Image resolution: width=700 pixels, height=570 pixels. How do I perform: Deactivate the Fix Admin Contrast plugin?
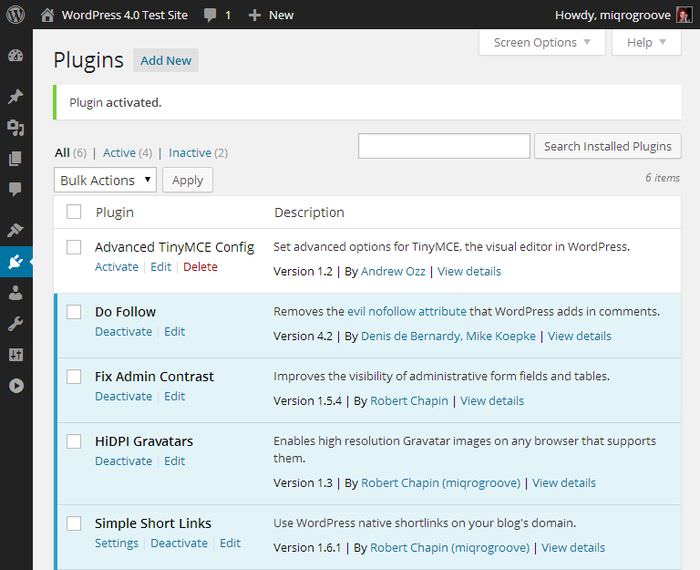click(123, 396)
